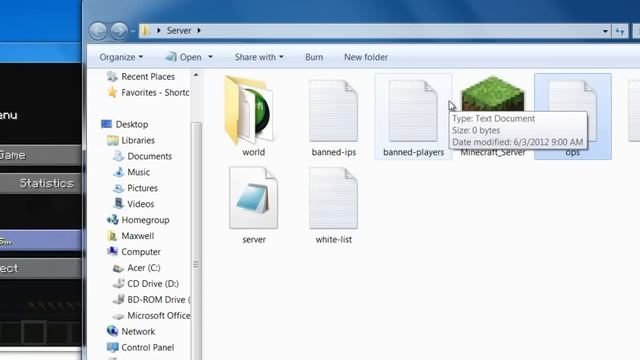This screenshot has width=640, height=360.
Task: Open Favorites - Shortcut entry
Action: [148, 93]
